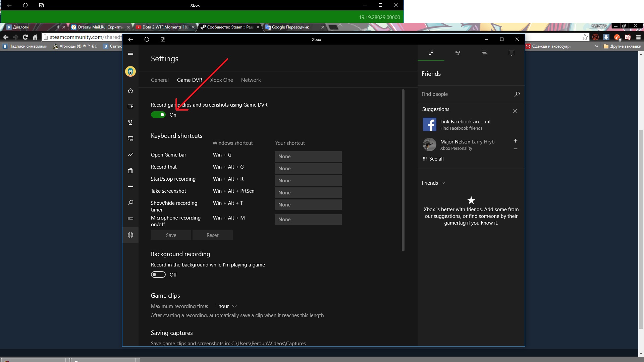Dismiss the Suggestions section with X
The width and height of the screenshot is (644, 362).
pyautogui.click(x=515, y=111)
